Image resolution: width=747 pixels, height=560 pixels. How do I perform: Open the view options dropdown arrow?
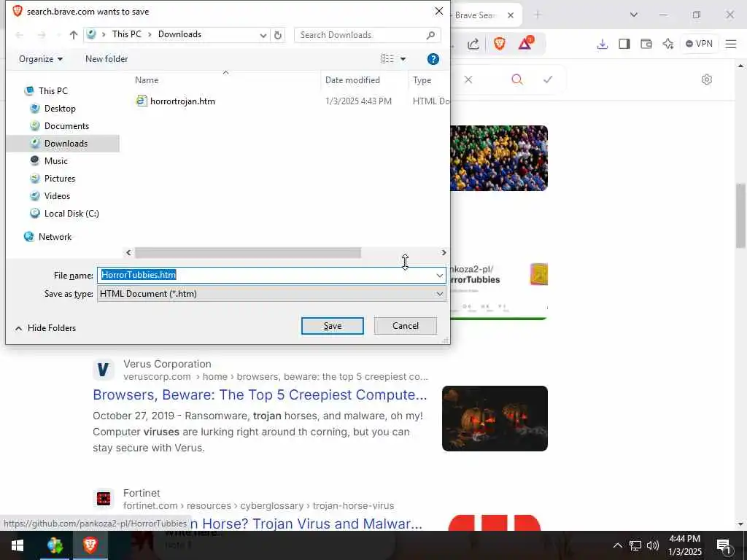click(403, 59)
